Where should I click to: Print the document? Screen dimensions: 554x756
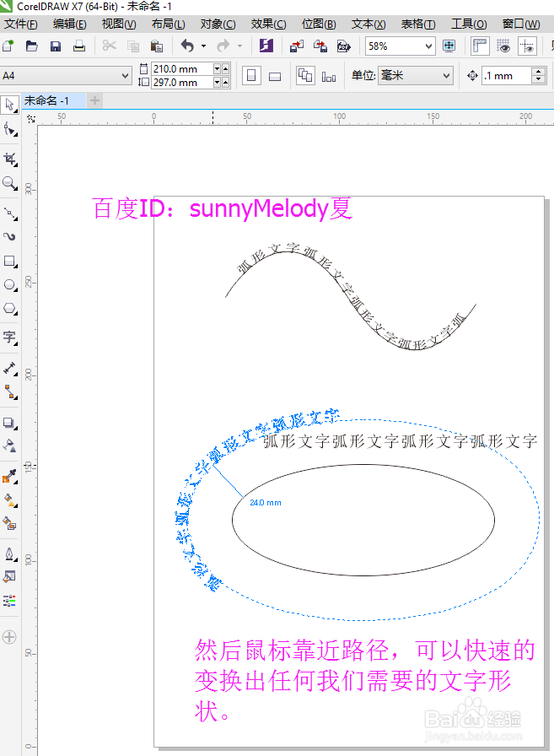[79, 46]
